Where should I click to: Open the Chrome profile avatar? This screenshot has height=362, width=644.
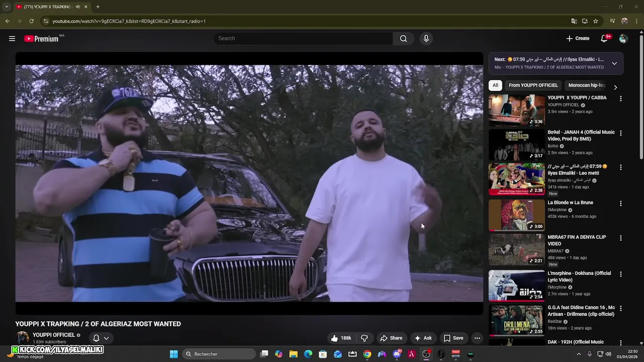[624, 21]
